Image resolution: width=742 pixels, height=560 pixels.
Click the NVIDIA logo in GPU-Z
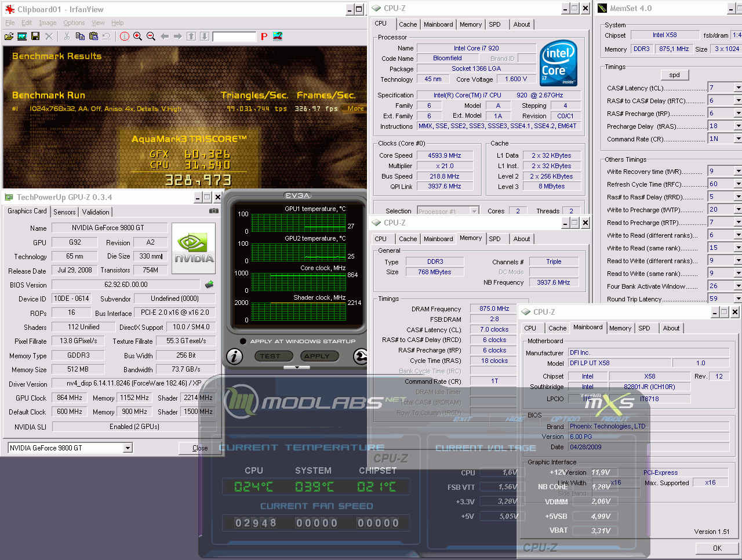[194, 248]
